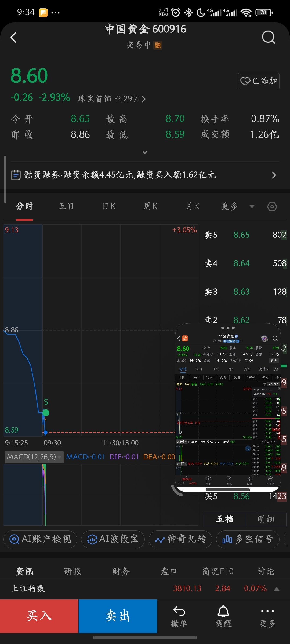This screenshot has height=644, width=290.
Task: Tap the three dots atop floating window
Action: click(x=228, y=328)
